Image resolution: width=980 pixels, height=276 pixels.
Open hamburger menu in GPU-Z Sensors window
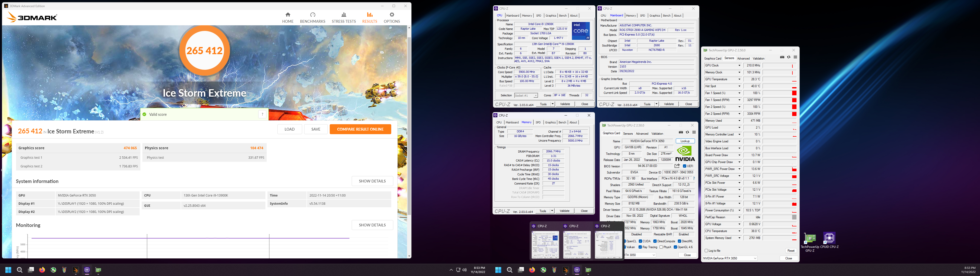[795, 57]
